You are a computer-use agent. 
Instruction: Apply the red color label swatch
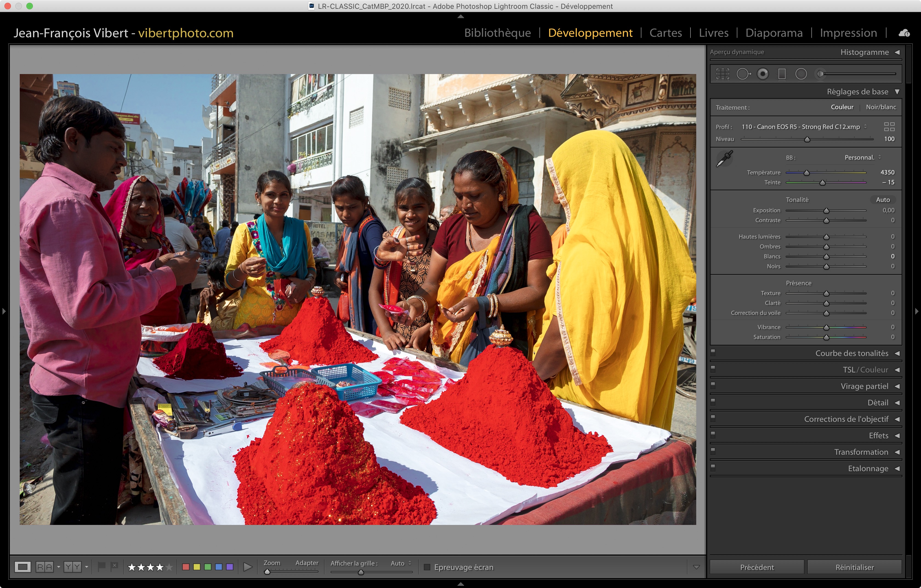(x=186, y=567)
